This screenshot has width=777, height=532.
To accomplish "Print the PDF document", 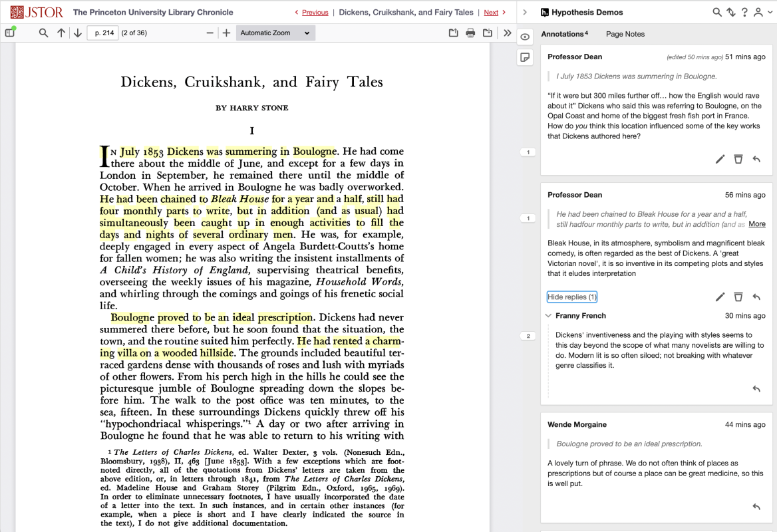I will (x=470, y=33).
